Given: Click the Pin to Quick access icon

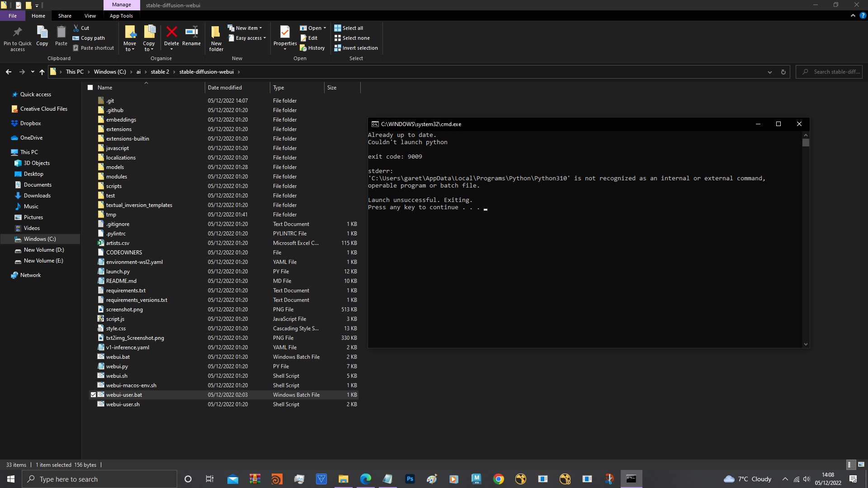Looking at the screenshot, I should pos(18,33).
